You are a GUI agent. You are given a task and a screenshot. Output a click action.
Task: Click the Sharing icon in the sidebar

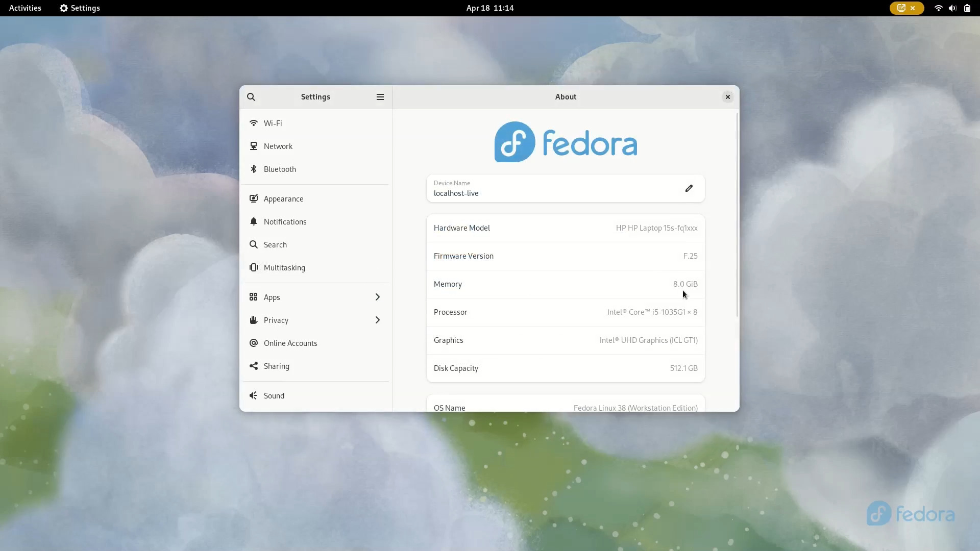[x=254, y=366]
